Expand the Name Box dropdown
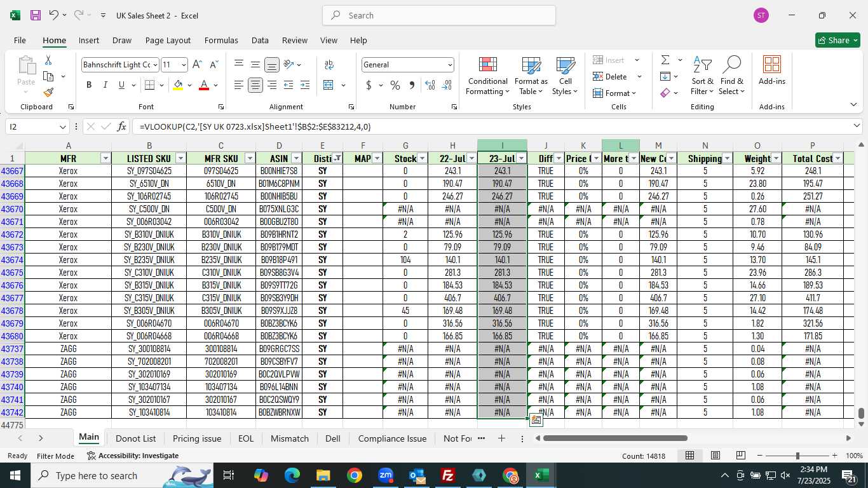The image size is (868, 488). point(62,127)
